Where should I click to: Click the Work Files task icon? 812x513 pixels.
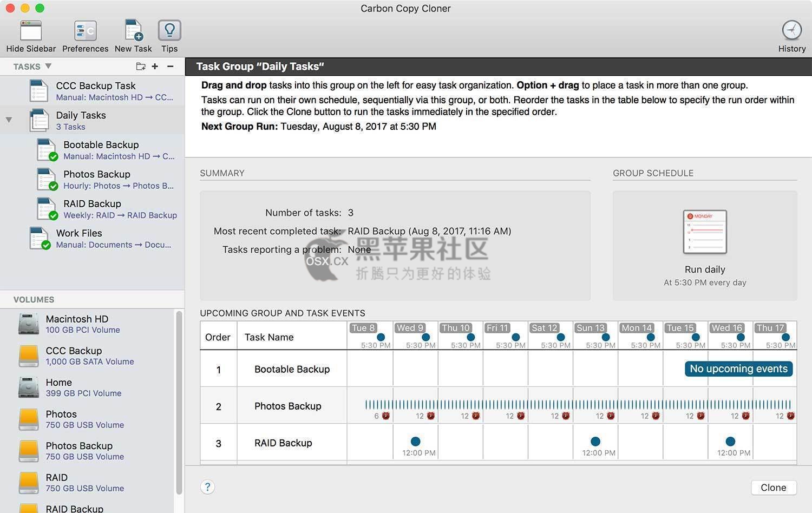click(x=40, y=238)
